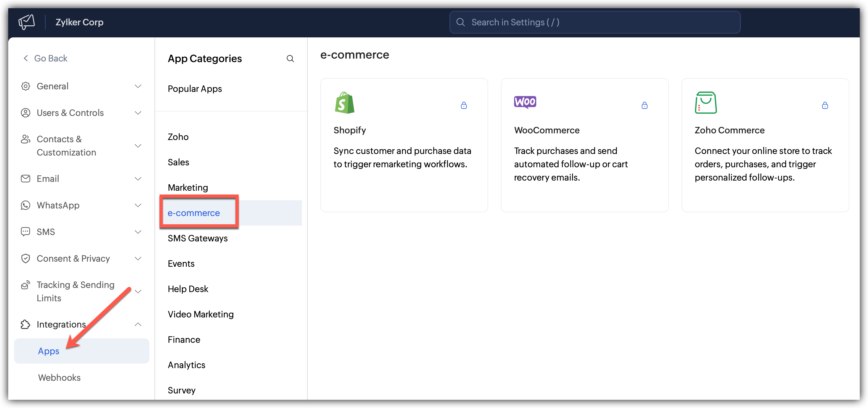Click the lock icon on Zoho Commerce card
The height and width of the screenshot is (408, 868).
click(825, 105)
